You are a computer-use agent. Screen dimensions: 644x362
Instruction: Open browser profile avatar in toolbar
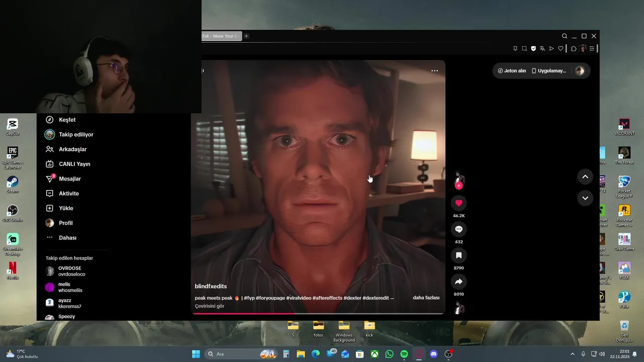click(x=583, y=49)
